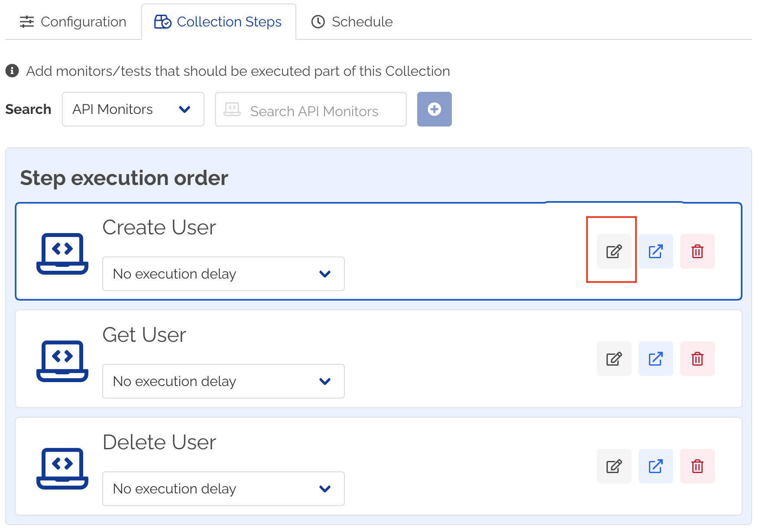Click the trash icon on Create User step
The image size is (759, 532).
coord(697,251)
